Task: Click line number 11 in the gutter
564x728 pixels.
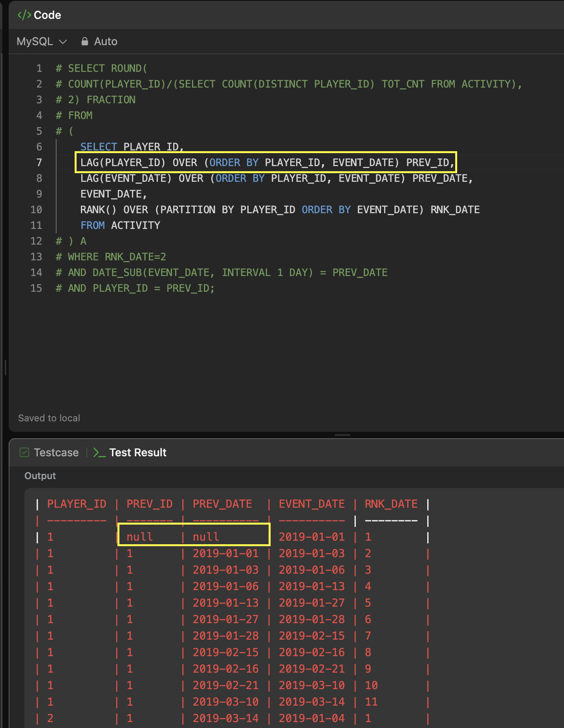Action: pos(36,225)
